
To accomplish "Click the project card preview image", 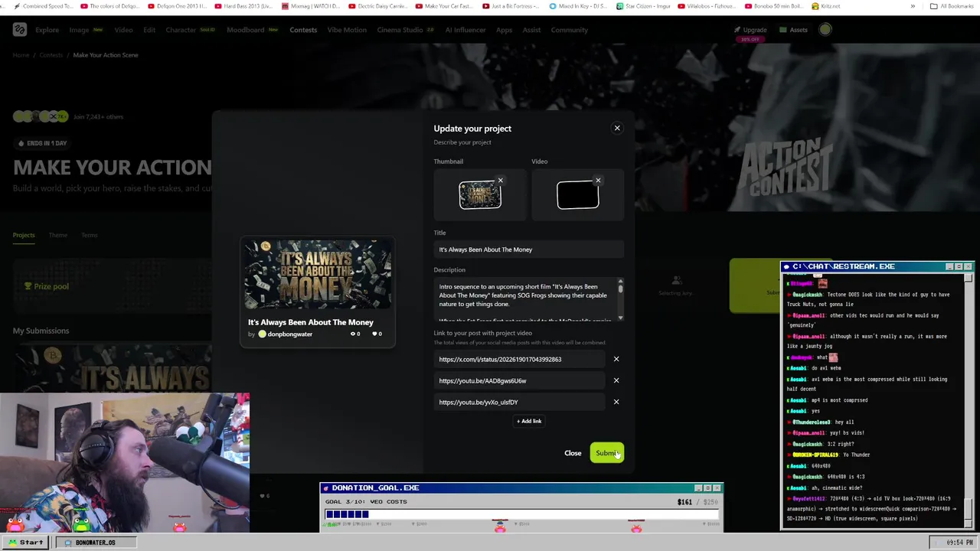I will click(x=318, y=274).
